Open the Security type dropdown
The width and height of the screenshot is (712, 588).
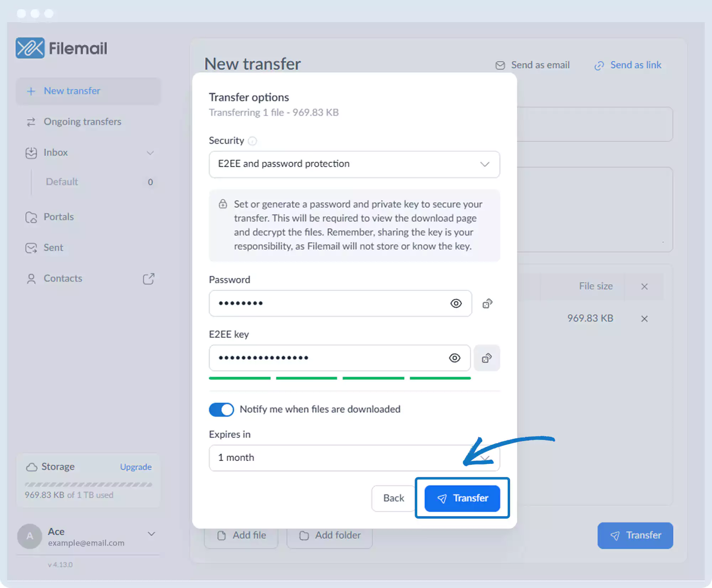pos(354,164)
